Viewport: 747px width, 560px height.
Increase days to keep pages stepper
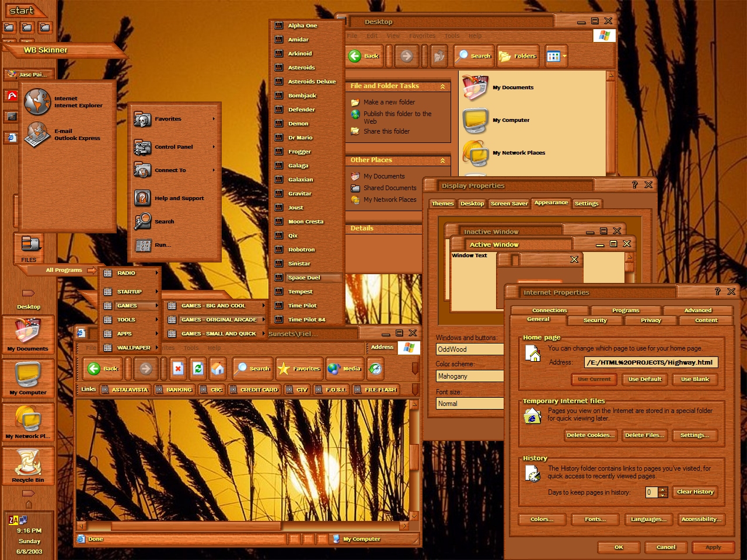pos(662,489)
